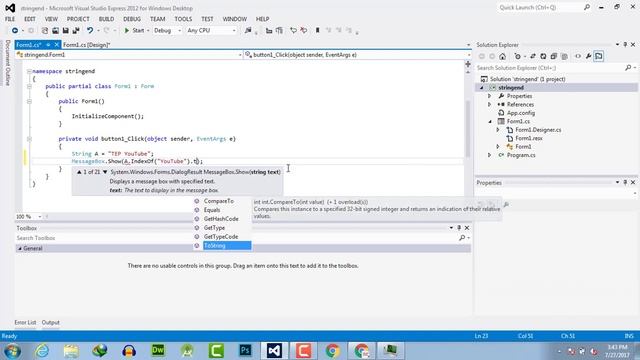Undo the last edit with the toolbar arrow
640x360 pixels.
(90, 31)
